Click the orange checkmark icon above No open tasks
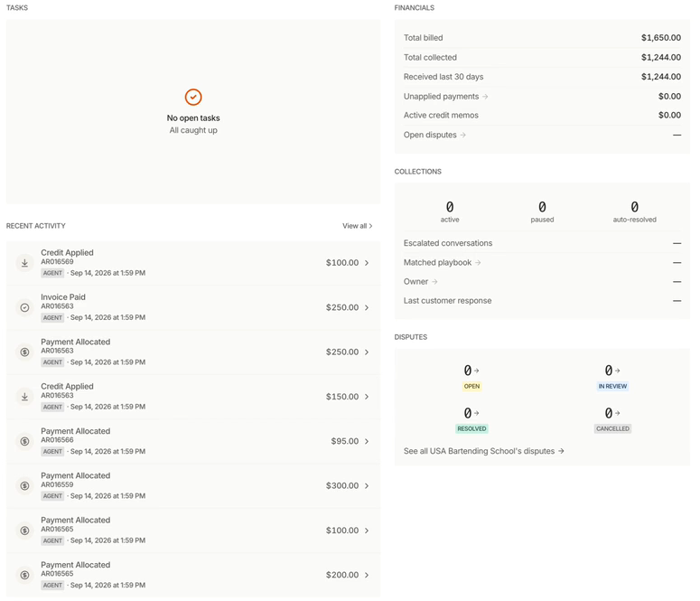700x601 pixels. [x=193, y=97]
